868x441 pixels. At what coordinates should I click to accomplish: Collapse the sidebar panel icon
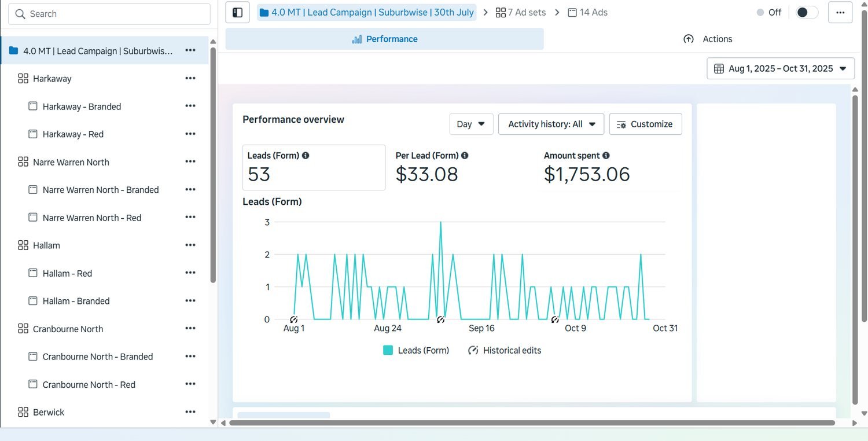point(237,12)
